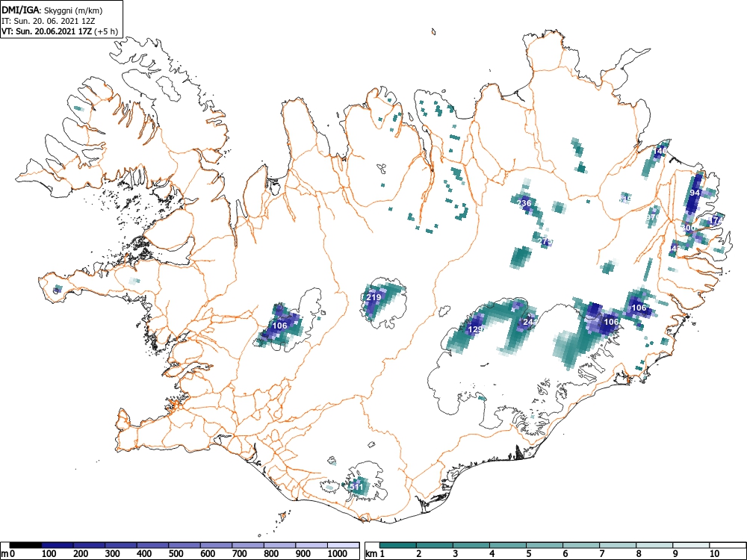
Task: Click the black 0–100 m legend swatch
Action: pos(25,545)
